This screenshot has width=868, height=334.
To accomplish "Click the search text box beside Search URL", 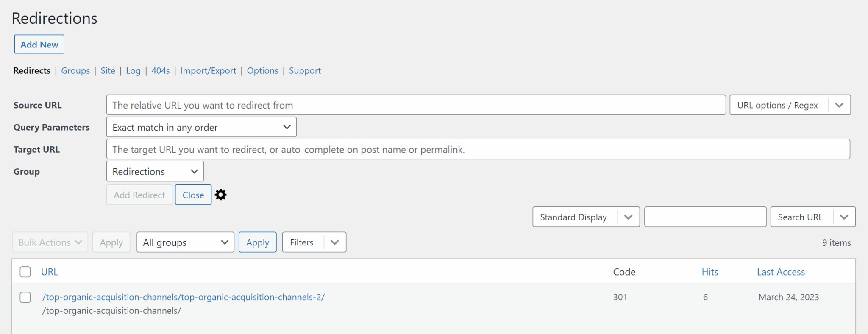I will tap(705, 217).
